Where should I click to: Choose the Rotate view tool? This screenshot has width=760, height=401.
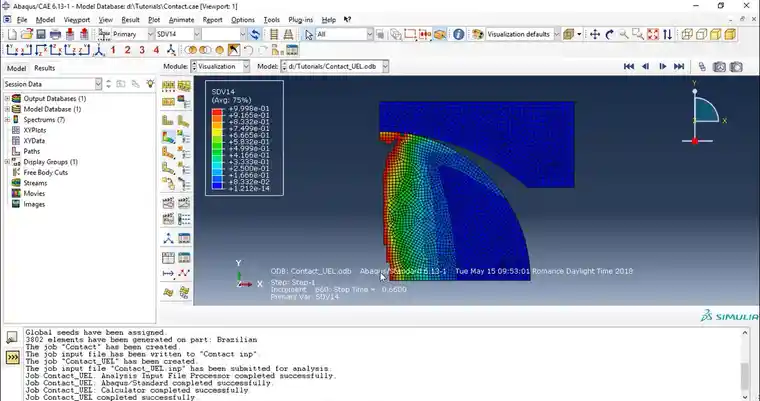pyautogui.click(x=609, y=34)
